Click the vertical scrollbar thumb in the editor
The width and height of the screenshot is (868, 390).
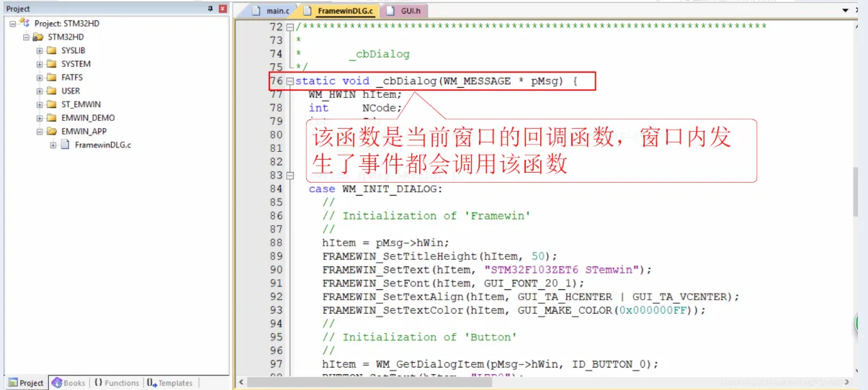click(855, 192)
